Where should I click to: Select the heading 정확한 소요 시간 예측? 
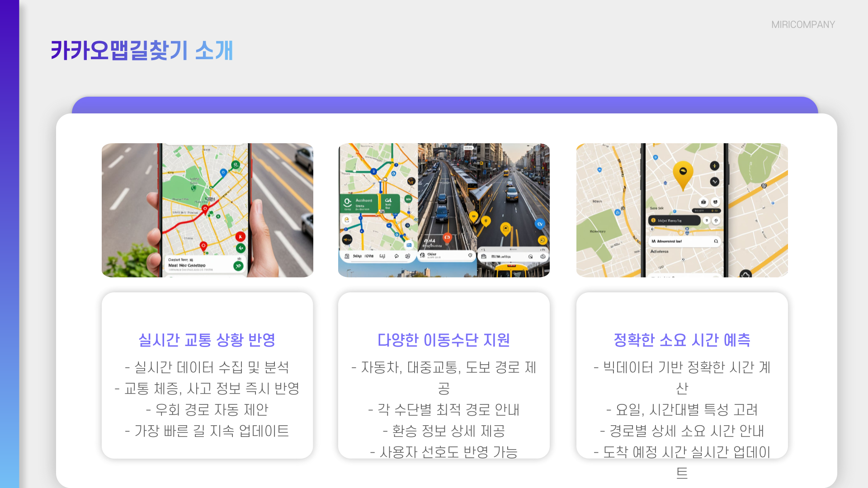click(682, 340)
